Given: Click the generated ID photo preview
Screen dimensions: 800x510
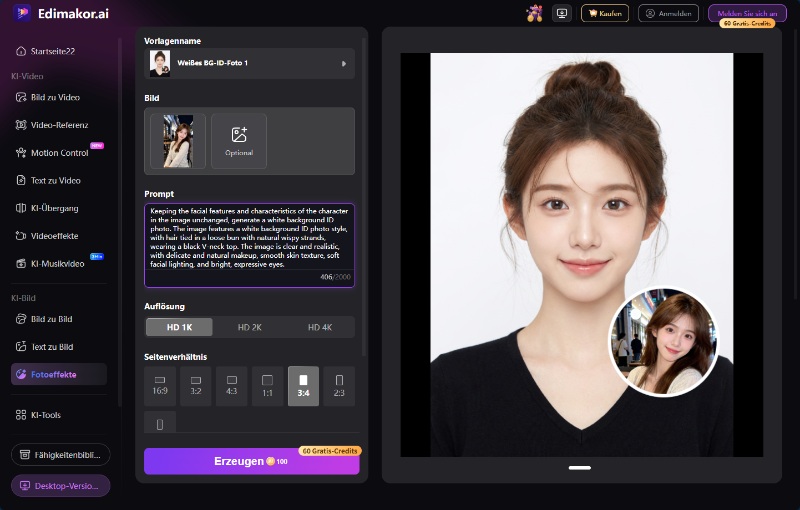Looking at the screenshot, I should 582,254.
